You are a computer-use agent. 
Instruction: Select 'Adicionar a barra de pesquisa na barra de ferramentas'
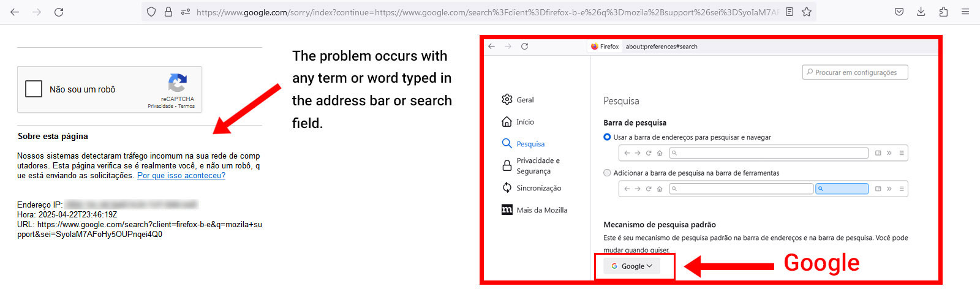pyautogui.click(x=607, y=173)
